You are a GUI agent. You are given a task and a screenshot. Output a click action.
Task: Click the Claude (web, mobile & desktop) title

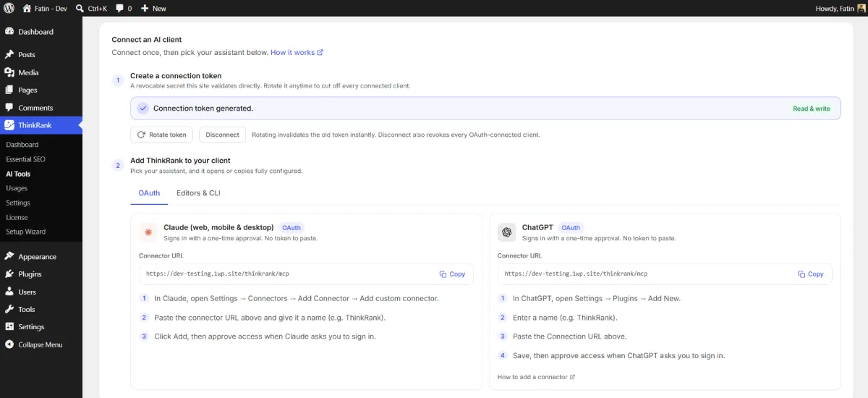[x=218, y=227]
